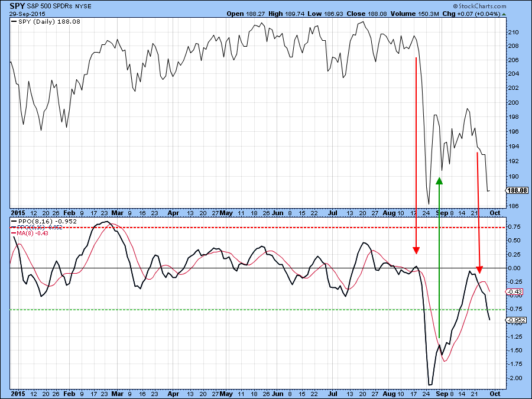Click the positive 0.75 PPO axis label
This screenshot has height=399, width=532.
[x=514, y=226]
